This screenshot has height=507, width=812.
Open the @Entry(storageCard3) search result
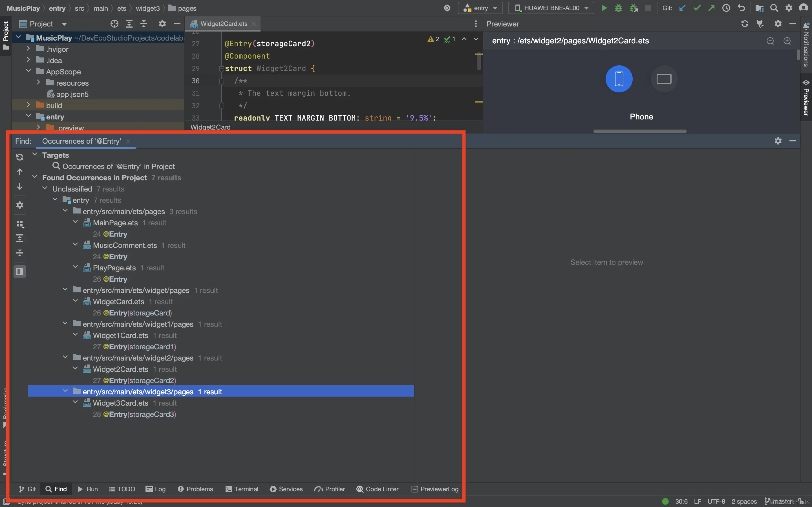tap(139, 414)
